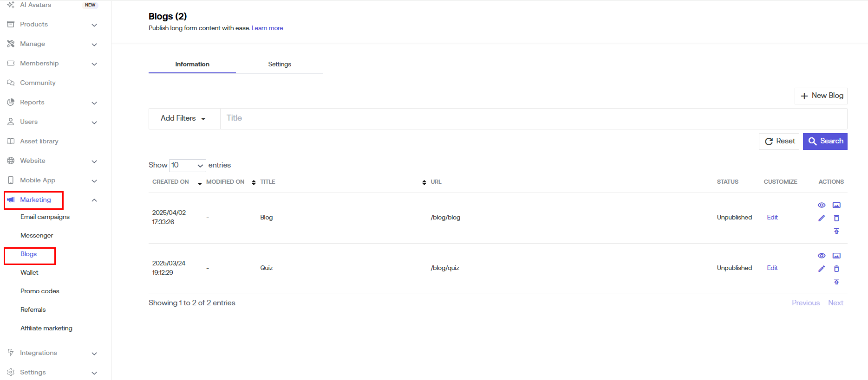Click the Title search field
The image size is (868, 380).
[x=533, y=118]
